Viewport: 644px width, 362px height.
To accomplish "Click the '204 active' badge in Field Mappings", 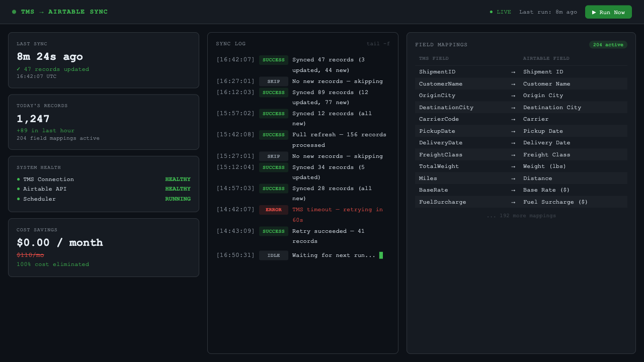I will (x=608, y=45).
